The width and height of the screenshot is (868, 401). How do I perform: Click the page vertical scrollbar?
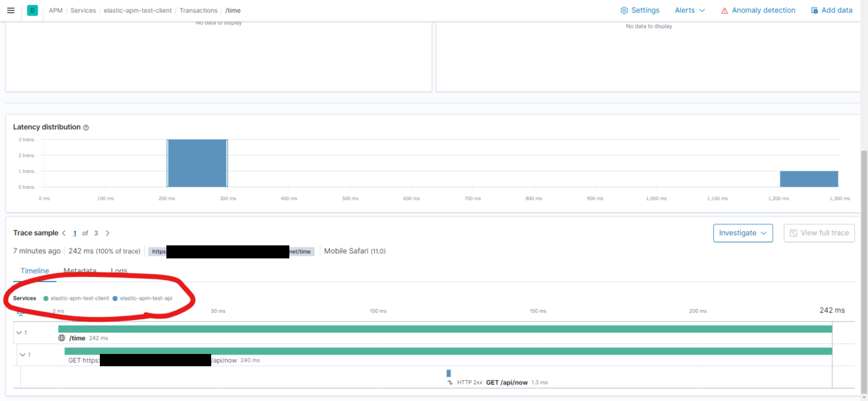coord(864,271)
